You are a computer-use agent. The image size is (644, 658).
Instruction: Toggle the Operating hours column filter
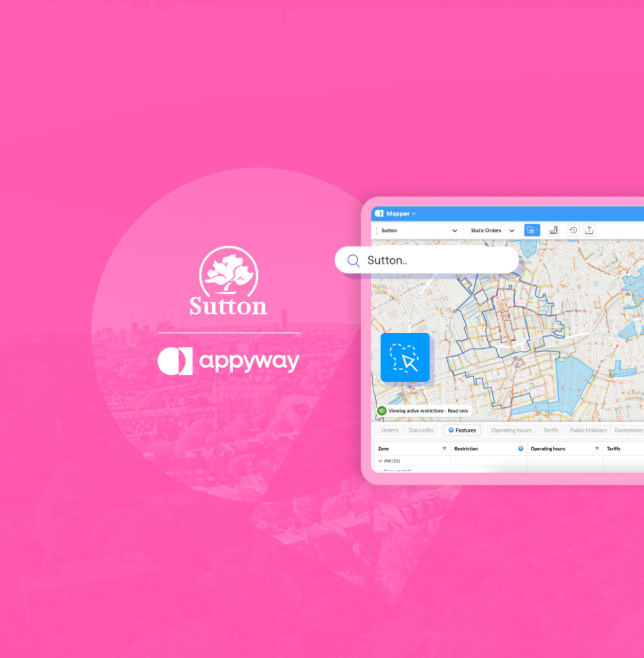tap(597, 448)
